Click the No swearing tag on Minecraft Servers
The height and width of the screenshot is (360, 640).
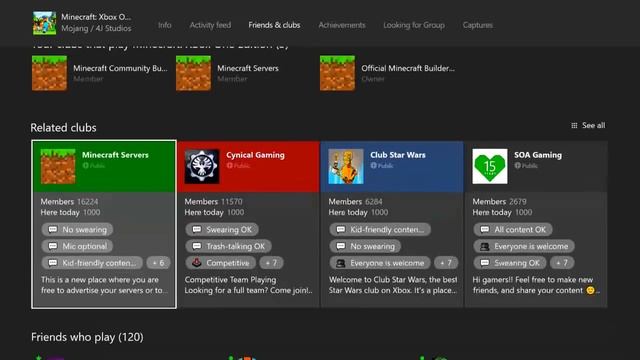77,229
